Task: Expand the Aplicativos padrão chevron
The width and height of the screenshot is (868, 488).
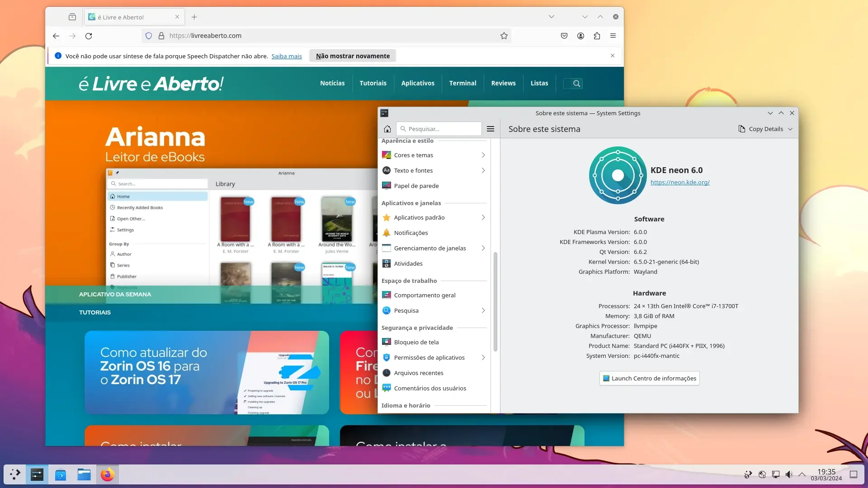Action: click(x=483, y=217)
